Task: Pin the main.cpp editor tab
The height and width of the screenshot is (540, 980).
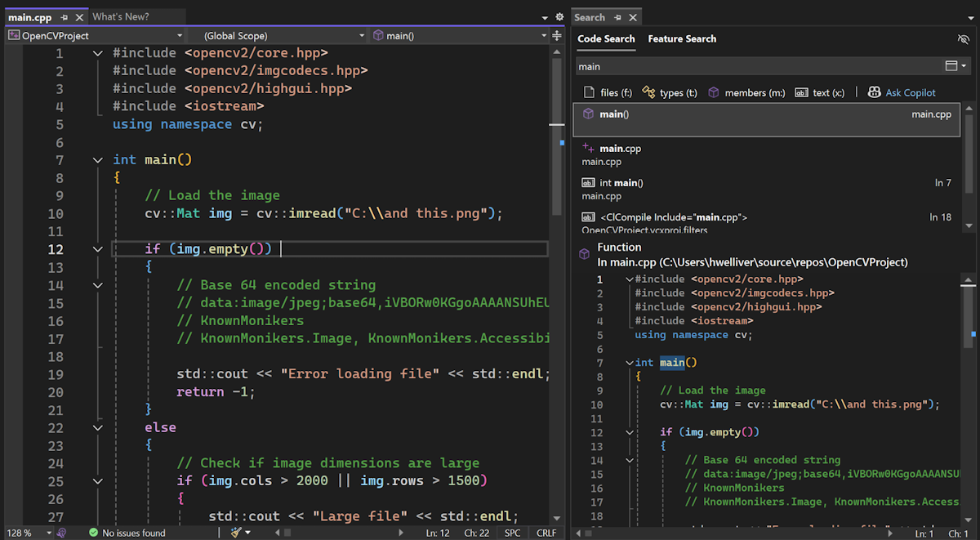Action: point(65,17)
